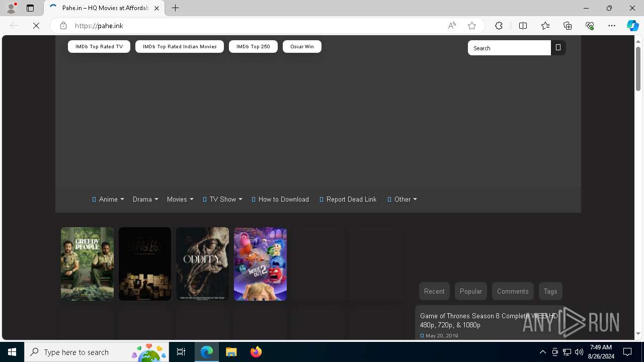Open Microsoft Edge taskbar icon
644x362 pixels.
coord(207,352)
